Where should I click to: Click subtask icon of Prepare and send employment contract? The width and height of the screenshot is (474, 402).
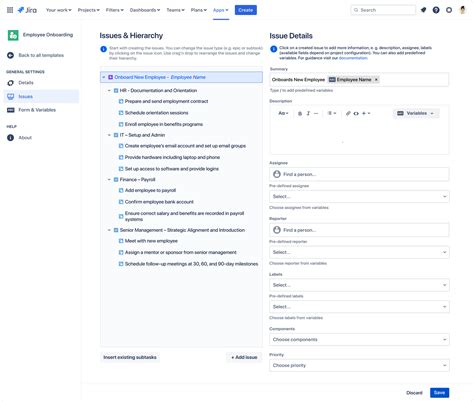pyautogui.click(x=121, y=101)
